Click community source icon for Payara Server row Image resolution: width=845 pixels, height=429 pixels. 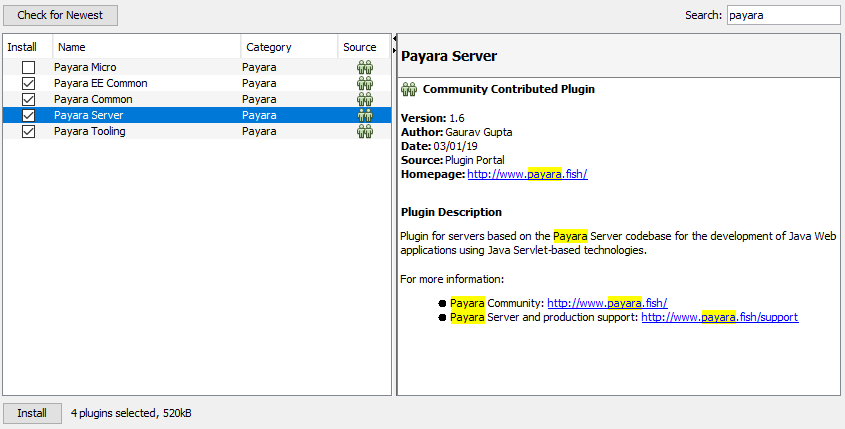365,115
